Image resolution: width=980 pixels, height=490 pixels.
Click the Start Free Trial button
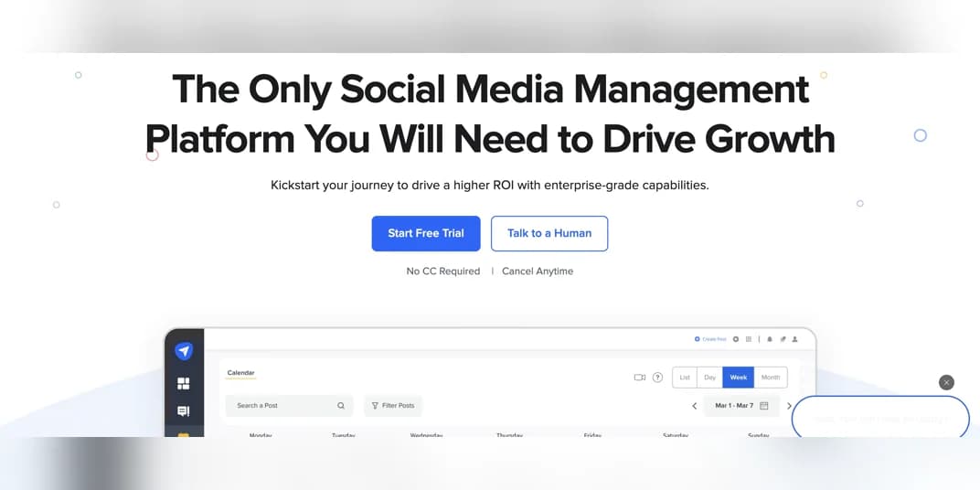click(426, 233)
